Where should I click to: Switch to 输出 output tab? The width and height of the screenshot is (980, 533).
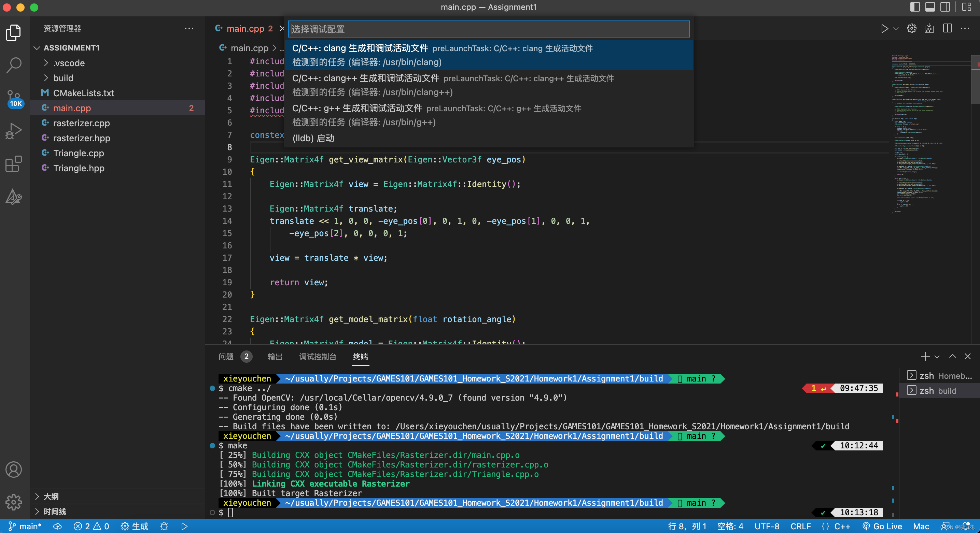click(275, 357)
